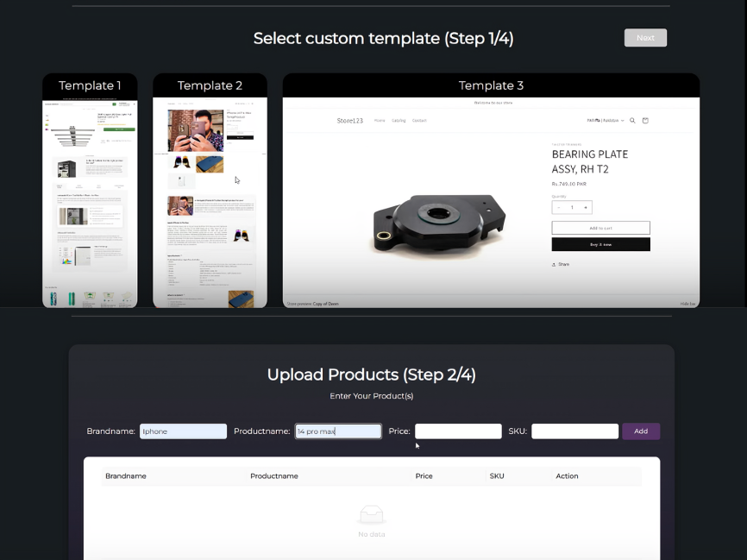The height and width of the screenshot is (560, 747).
Task: Open the Catalog menu link in Template 3
Action: click(x=399, y=121)
